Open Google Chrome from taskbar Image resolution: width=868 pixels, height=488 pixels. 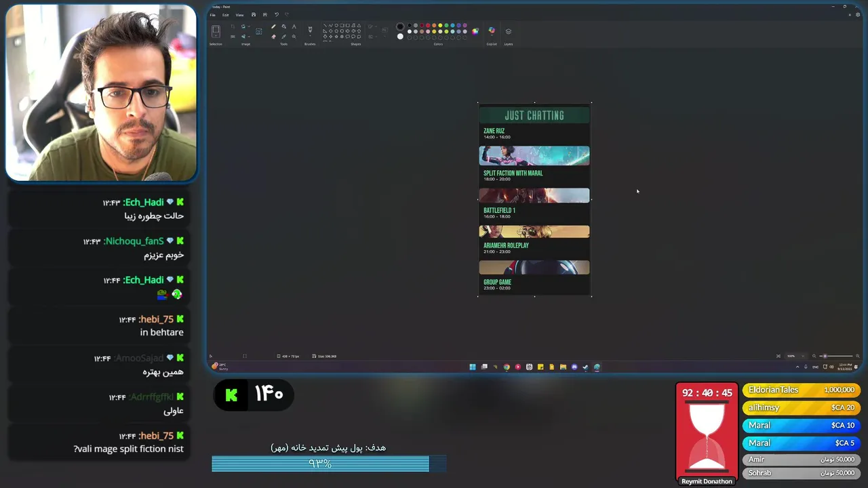(x=507, y=367)
